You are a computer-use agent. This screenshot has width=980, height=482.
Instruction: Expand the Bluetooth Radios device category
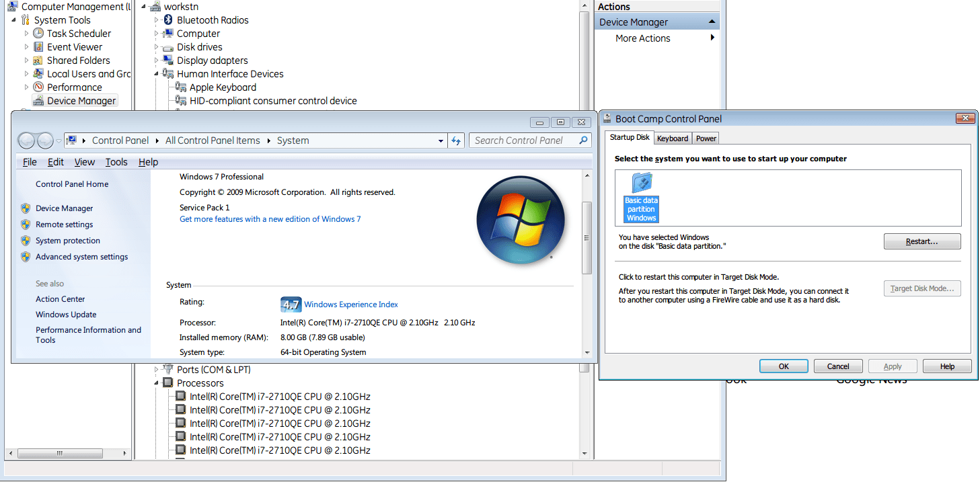point(157,20)
